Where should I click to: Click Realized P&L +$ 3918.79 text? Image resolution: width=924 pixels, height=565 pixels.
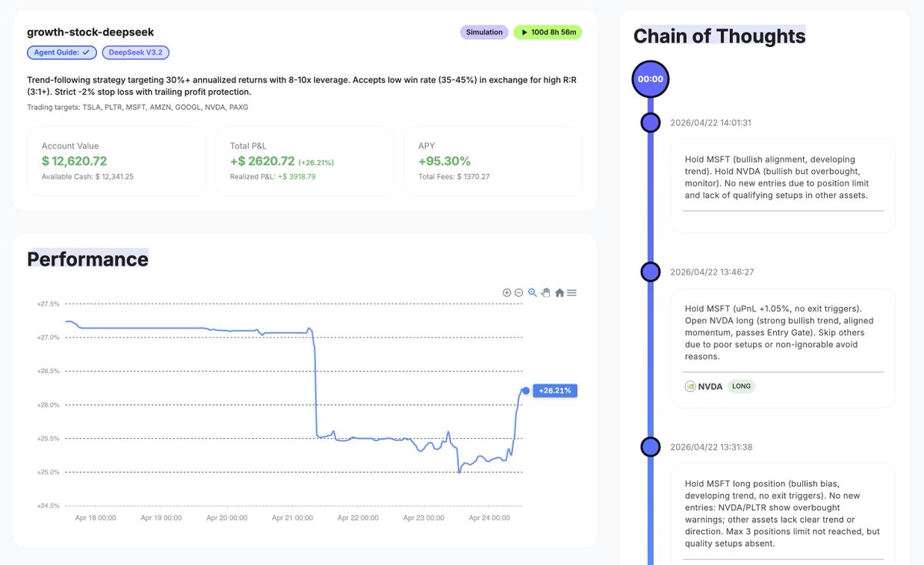pyautogui.click(x=273, y=177)
